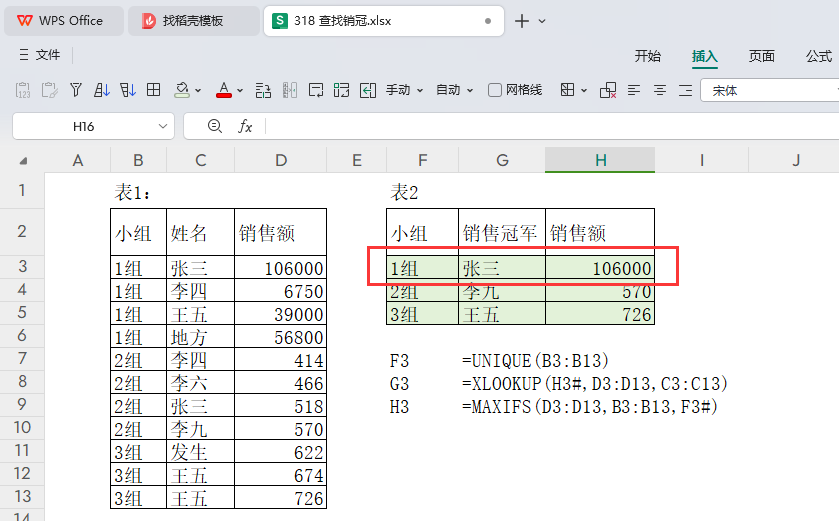839x521 pixels.
Task: Click the row height adjust icon
Action: pyautogui.click(x=263, y=90)
